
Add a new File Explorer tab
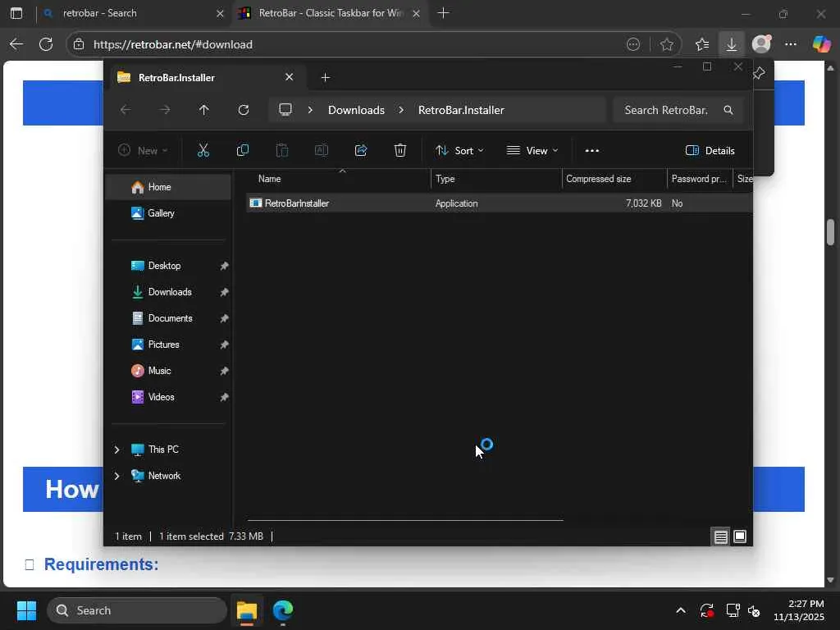point(325,78)
